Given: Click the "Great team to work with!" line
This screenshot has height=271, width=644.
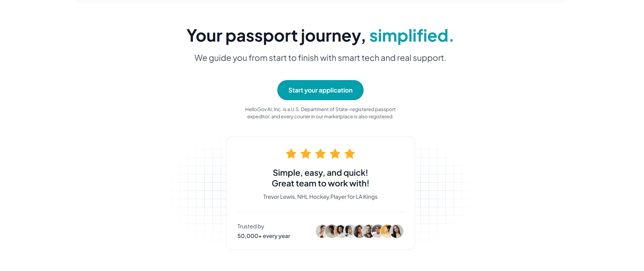Looking at the screenshot, I should point(320,184).
